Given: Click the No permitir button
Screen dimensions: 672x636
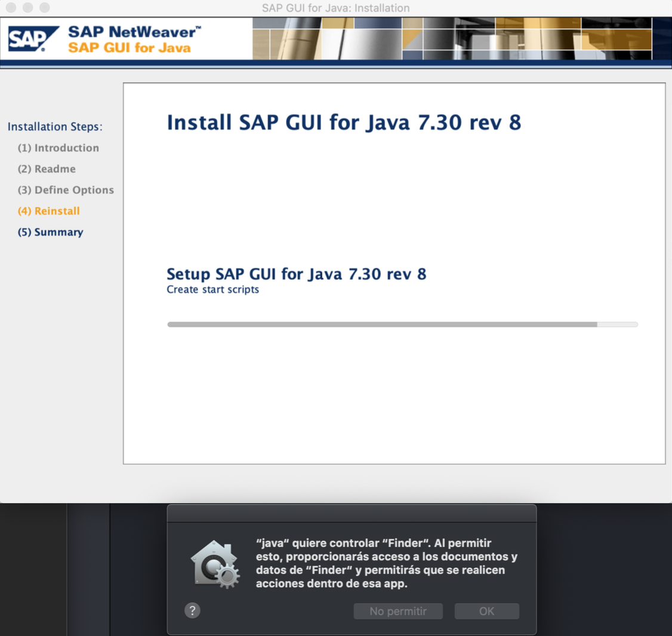Looking at the screenshot, I should 398,611.
